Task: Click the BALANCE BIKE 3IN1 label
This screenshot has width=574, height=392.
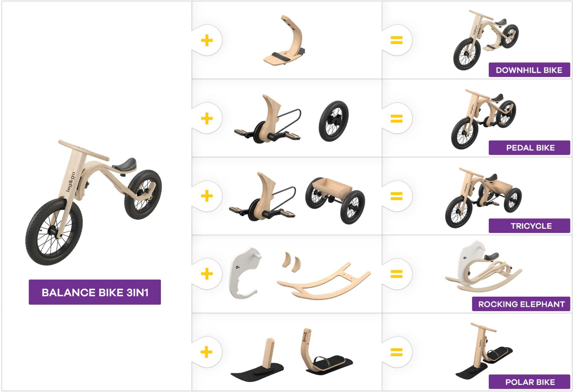Action: pyautogui.click(x=95, y=292)
